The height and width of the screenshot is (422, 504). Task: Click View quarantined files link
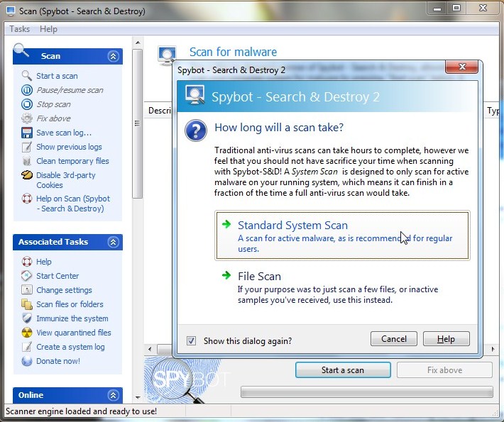click(x=74, y=333)
